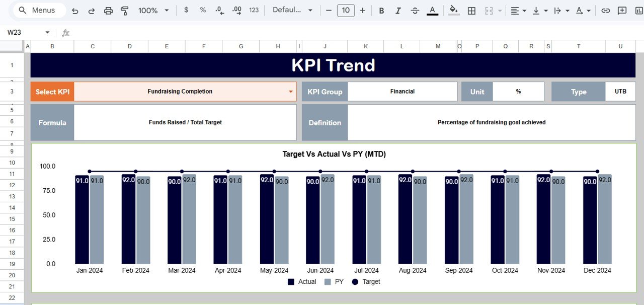Click the Print icon

[108, 11]
